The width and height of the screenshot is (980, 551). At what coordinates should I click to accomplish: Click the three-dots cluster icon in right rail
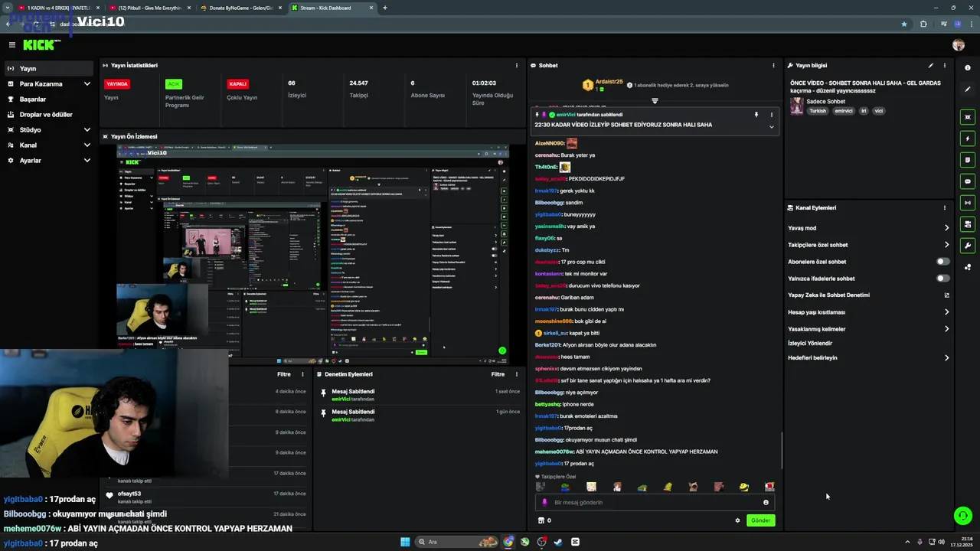[x=968, y=267]
